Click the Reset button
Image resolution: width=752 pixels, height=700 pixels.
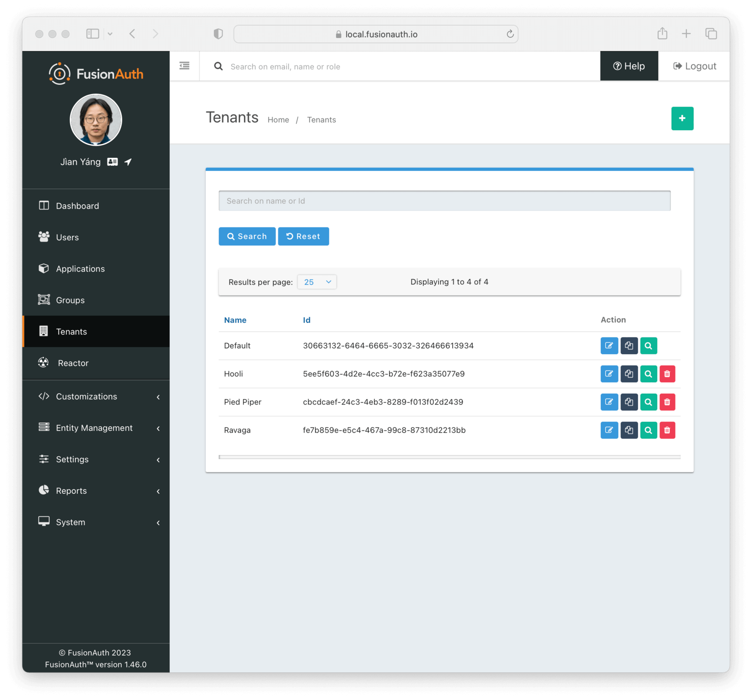point(304,236)
